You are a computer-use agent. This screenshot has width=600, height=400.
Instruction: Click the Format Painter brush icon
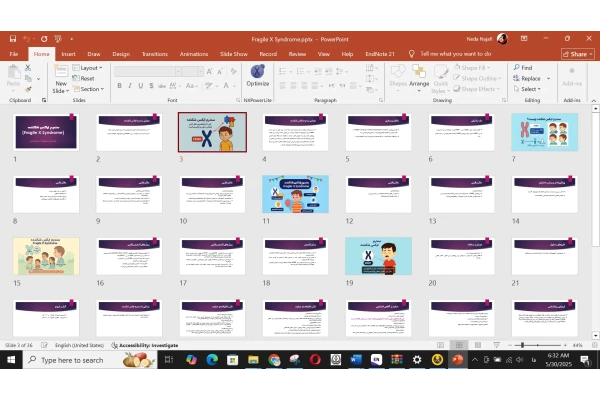28,89
